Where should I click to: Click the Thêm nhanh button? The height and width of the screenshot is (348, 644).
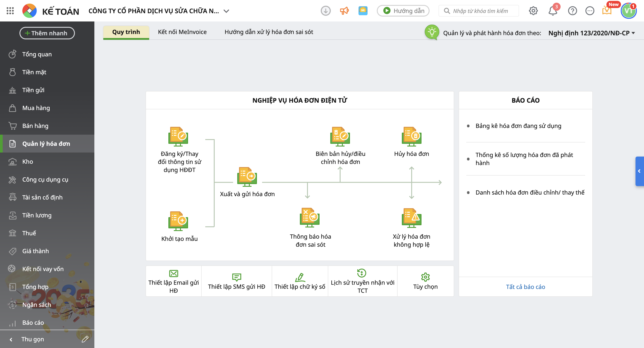click(47, 33)
